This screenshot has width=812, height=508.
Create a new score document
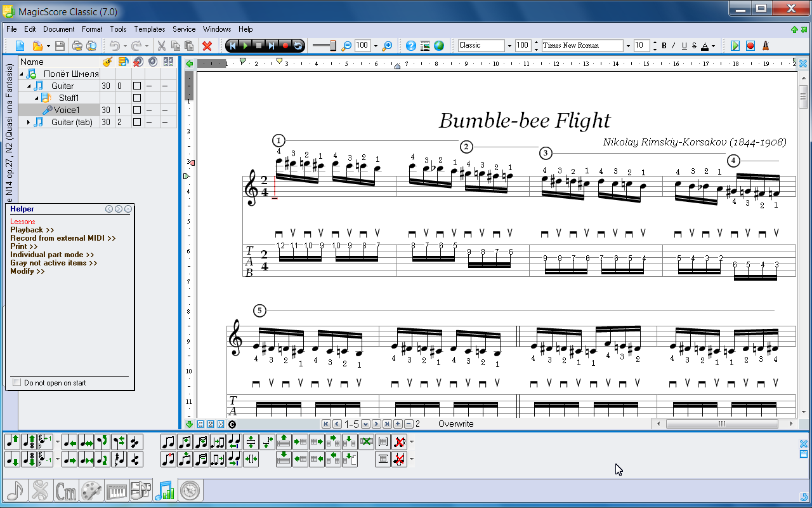20,46
